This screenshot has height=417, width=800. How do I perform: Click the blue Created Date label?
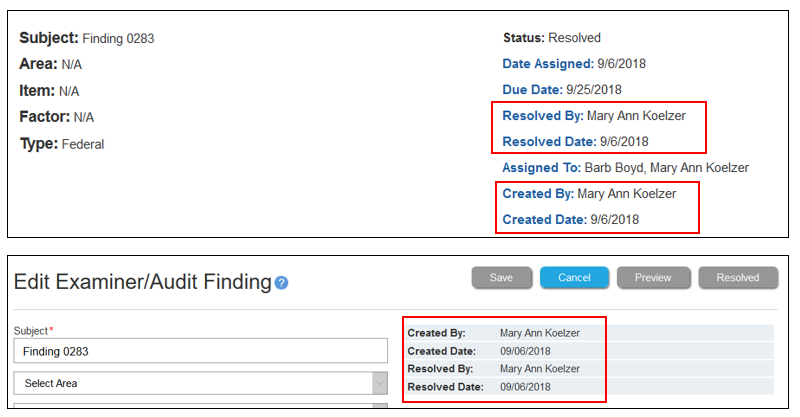pyautogui.click(x=544, y=220)
